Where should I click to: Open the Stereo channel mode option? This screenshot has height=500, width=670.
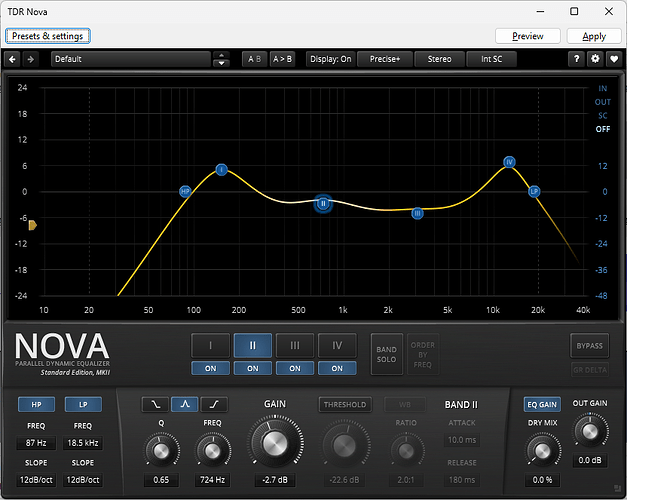point(439,59)
